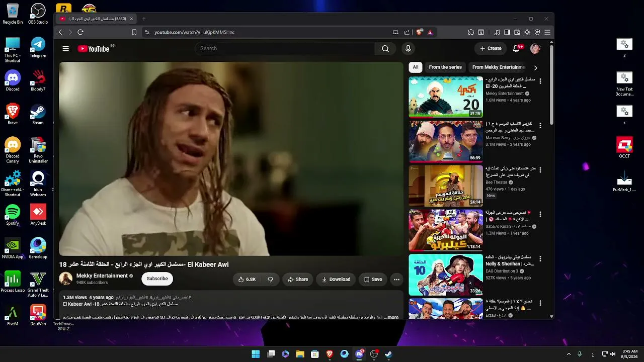Open the Nelly & Sherihan 33:26 thumbnail
Viewport: 644px width, 362px height.
tap(446, 275)
